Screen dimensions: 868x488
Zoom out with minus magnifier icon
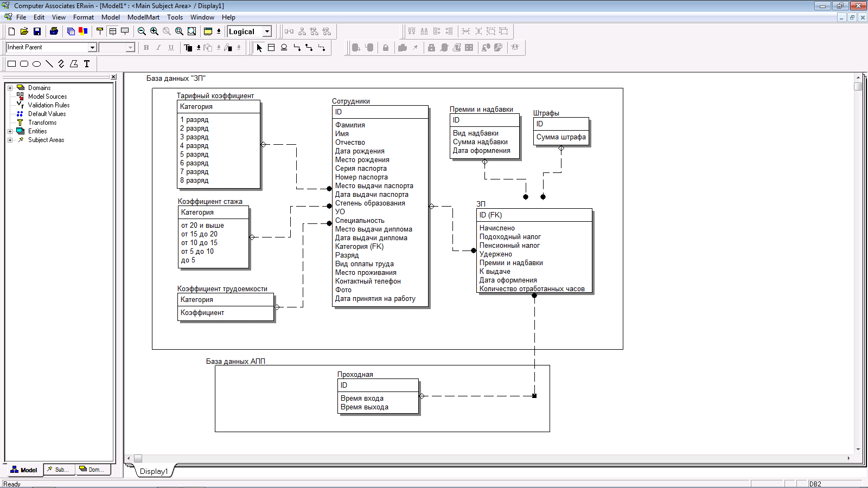pyautogui.click(x=142, y=31)
